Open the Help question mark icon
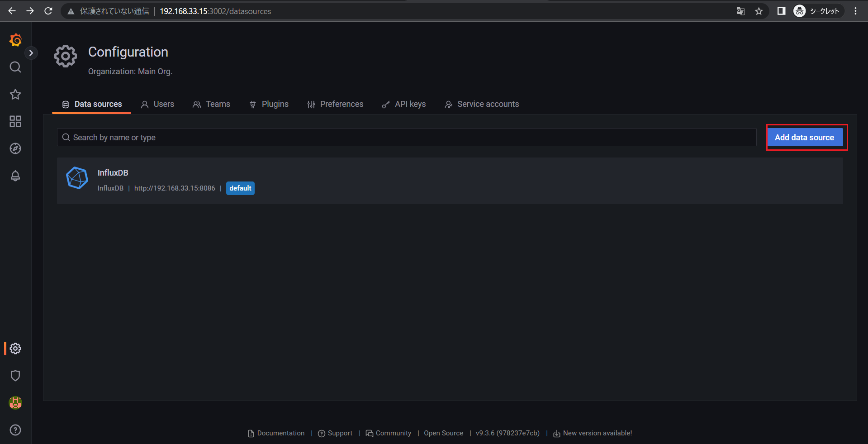Image resolution: width=868 pixels, height=444 pixels. click(x=15, y=430)
